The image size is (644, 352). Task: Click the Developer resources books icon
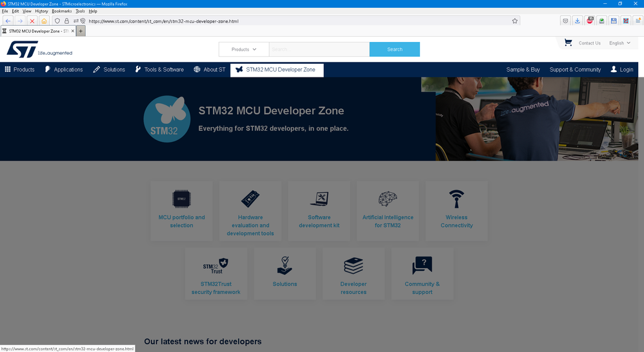[353, 266]
